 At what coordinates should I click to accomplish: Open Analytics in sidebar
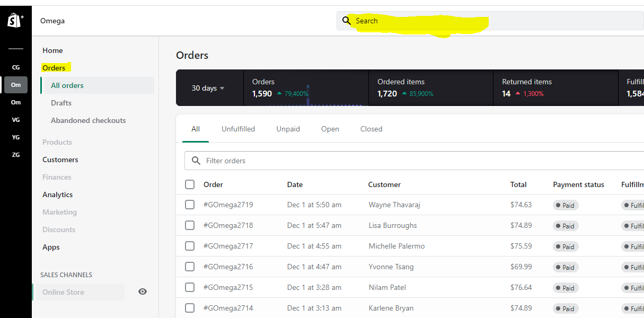58,195
